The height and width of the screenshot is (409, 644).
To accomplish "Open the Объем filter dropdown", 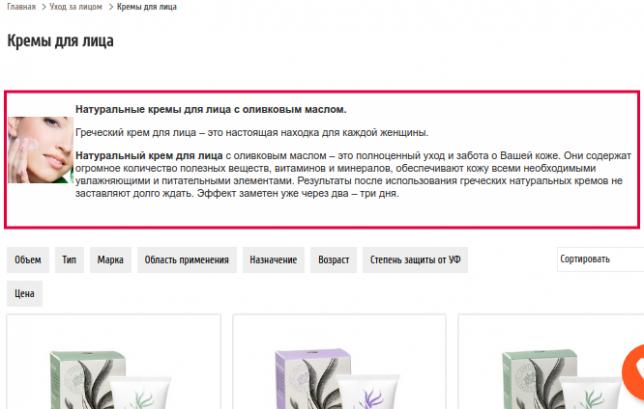I will tap(28, 260).
